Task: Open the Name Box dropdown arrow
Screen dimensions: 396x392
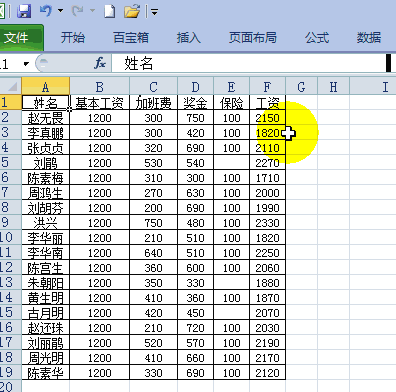Action: [26, 63]
